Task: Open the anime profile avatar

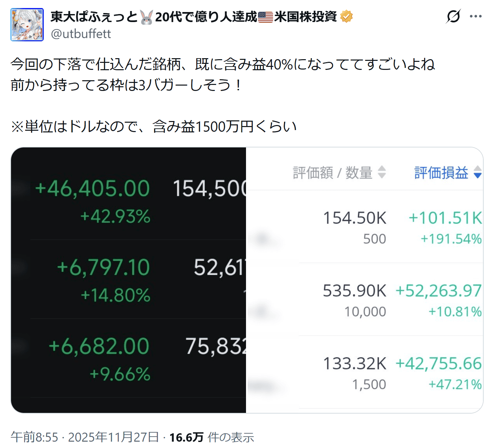Action: click(27, 25)
